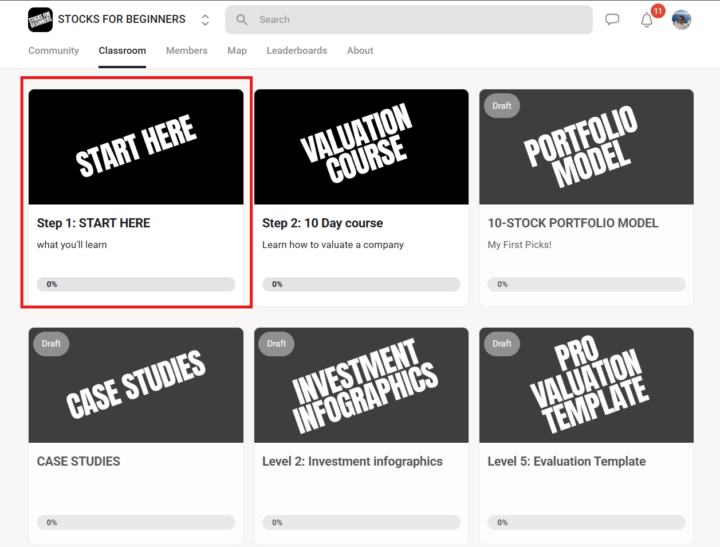The height and width of the screenshot is (547, 720).
Task: Click the Step 1 progress bar
Action: coord(136,284)
